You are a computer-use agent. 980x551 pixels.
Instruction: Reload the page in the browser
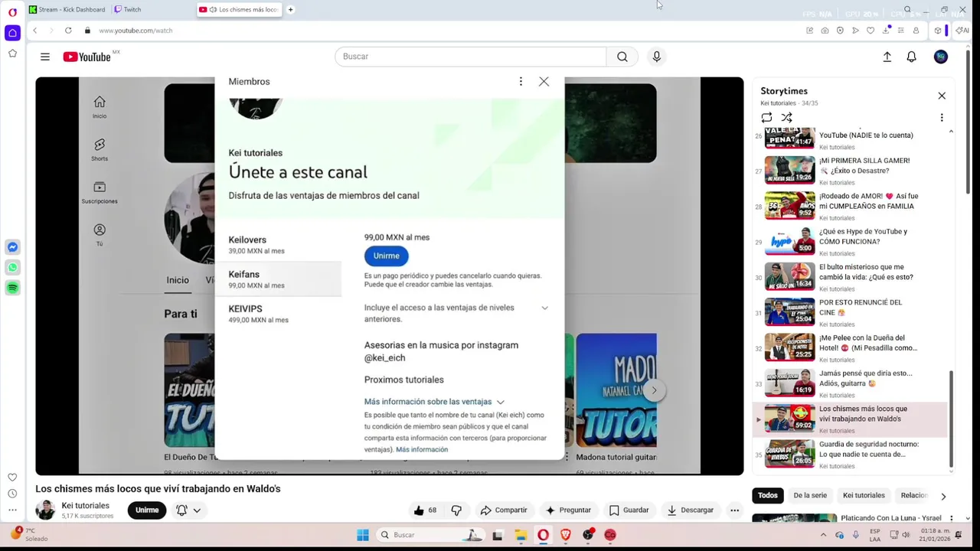click(x=68, y=31)
